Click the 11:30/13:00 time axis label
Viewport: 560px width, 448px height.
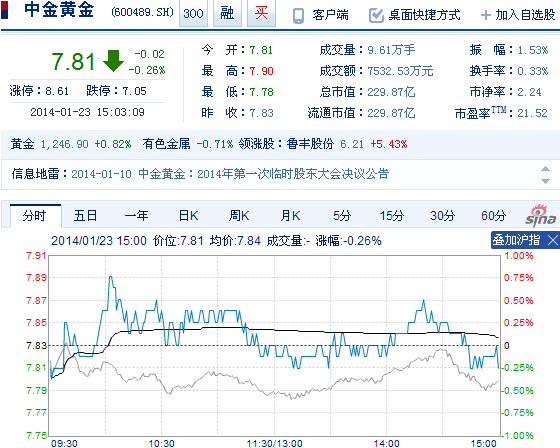[275, 443]
